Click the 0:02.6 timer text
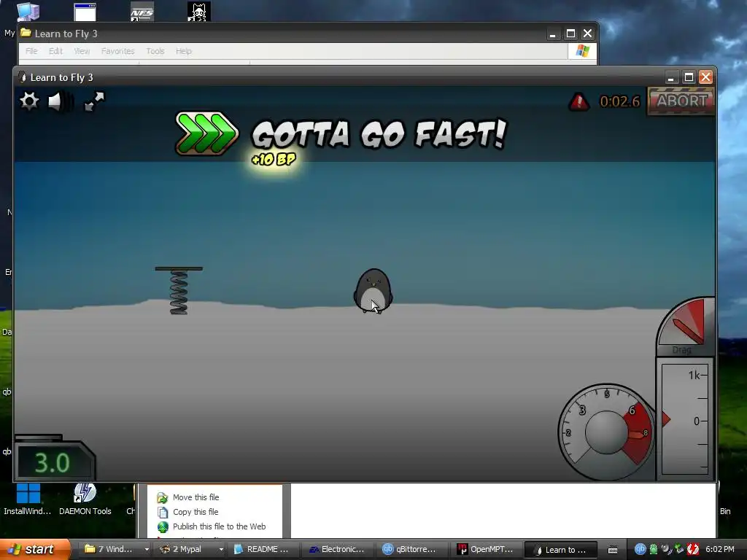 click(619, 101)
